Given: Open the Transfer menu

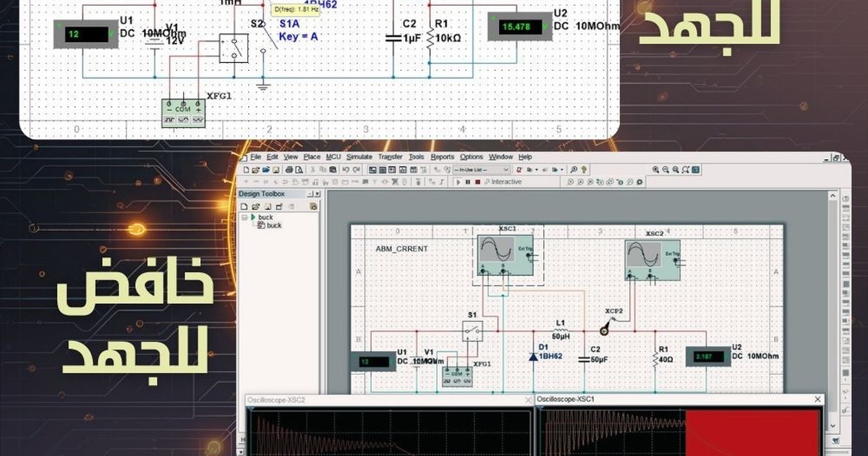Looking at the screenshot, I should tap(390, 157).
